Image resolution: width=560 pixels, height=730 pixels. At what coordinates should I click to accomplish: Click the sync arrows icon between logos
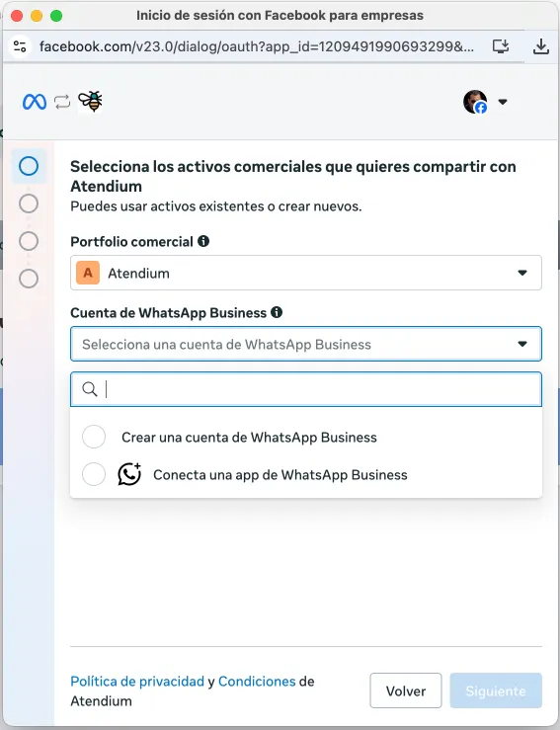point(62,102)
